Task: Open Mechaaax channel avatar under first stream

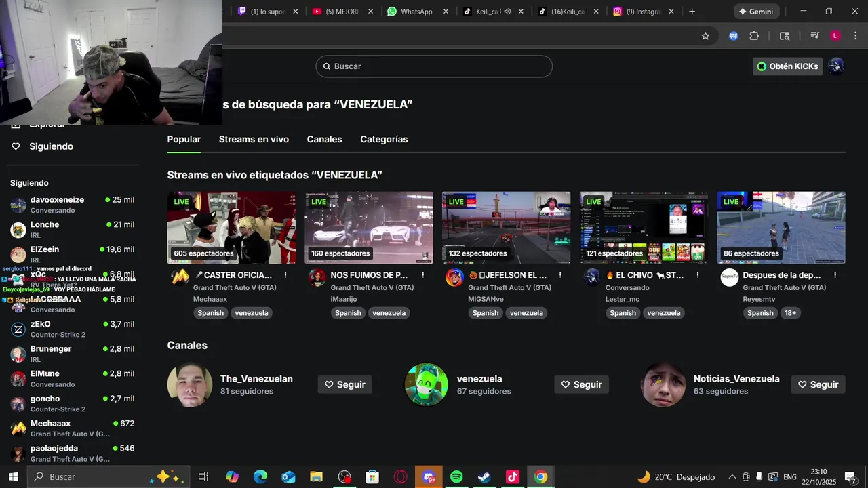Action: tap(180, 278)
